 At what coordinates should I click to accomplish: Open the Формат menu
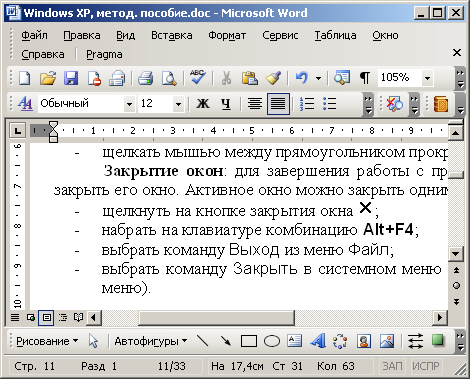[x=227, y=35]
